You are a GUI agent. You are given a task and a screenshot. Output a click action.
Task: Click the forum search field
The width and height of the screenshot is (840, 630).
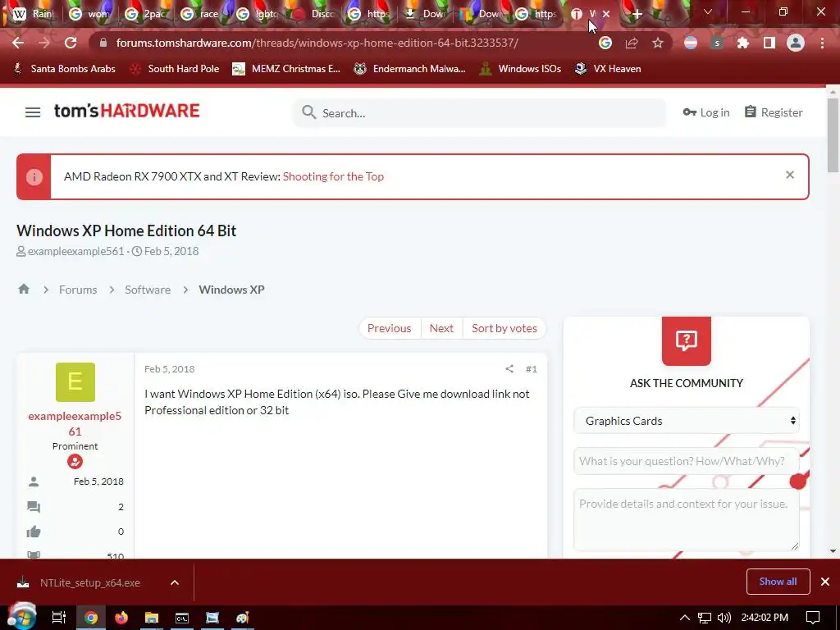(479, 112)
